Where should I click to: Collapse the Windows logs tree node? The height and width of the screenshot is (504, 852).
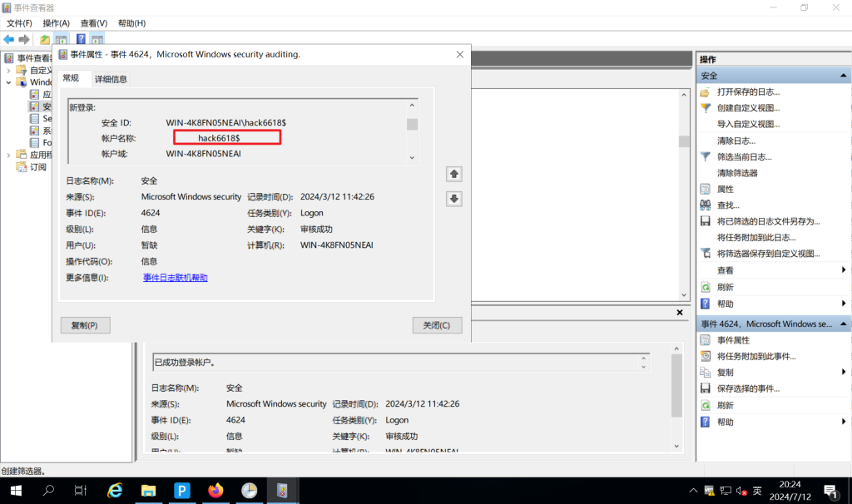pos(9,82)
